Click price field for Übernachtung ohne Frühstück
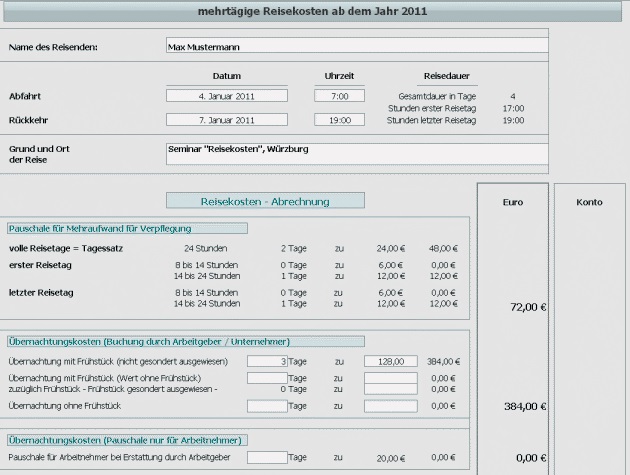 [391, 406]
